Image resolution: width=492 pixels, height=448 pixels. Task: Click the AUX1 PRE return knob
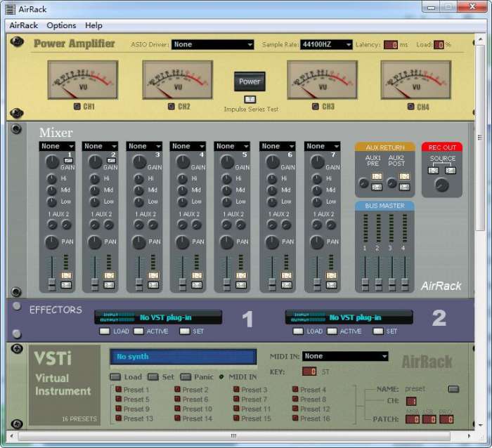363,184
